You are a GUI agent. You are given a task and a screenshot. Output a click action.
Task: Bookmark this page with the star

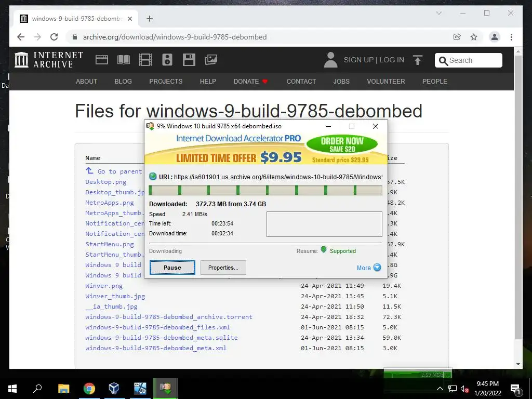click(x=474, y=37)
